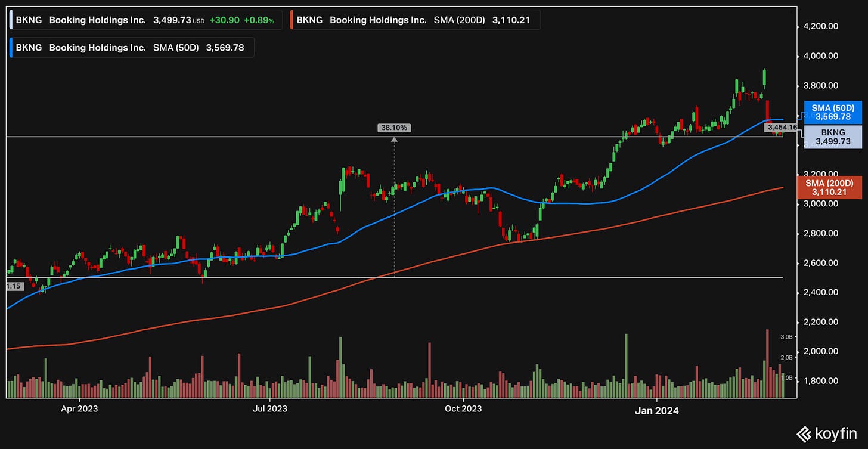The width and height of the screenshot is (868, 449).
Task: Click the 38.10% measurement label
Action: click(x=393, y=128)
